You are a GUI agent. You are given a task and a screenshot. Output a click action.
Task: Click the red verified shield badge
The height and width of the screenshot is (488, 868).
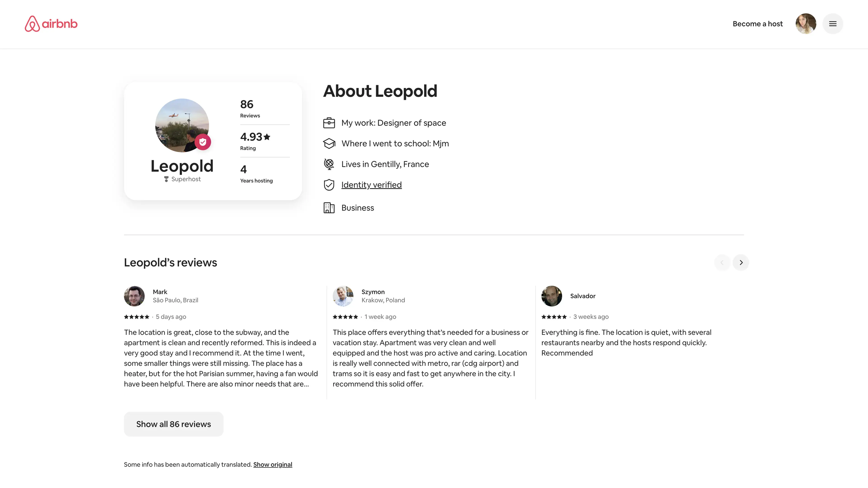203,142
